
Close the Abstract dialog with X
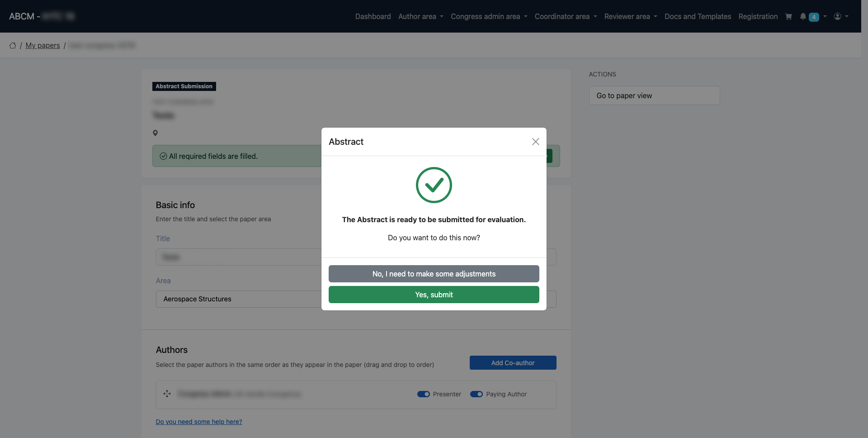click(535, 142)
